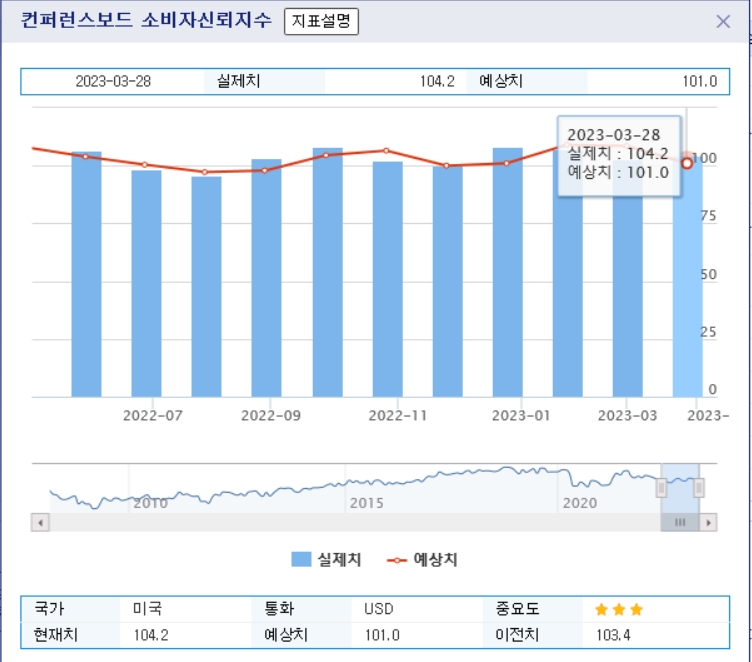Click the 2023-01 x-axis label

click(520, 415)
